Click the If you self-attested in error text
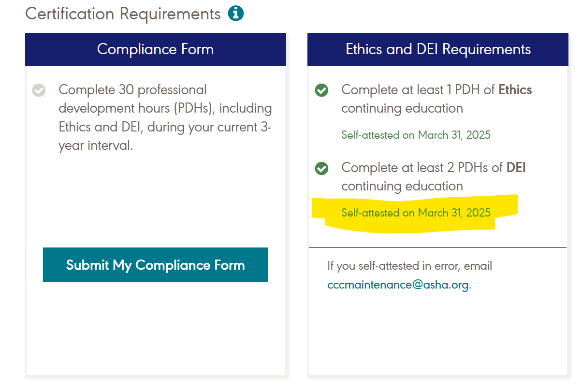This screenshot has width=582, height=392. tap(409, 266)
